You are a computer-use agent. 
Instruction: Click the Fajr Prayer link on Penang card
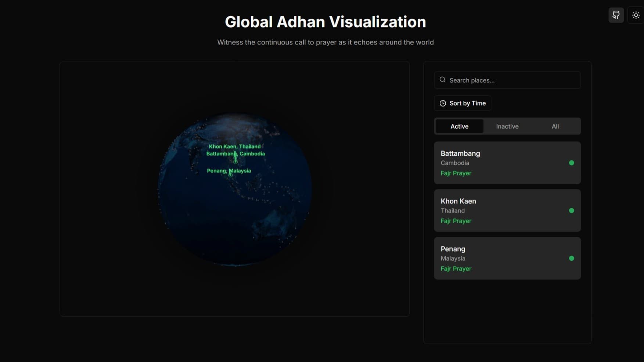point(456,268)
